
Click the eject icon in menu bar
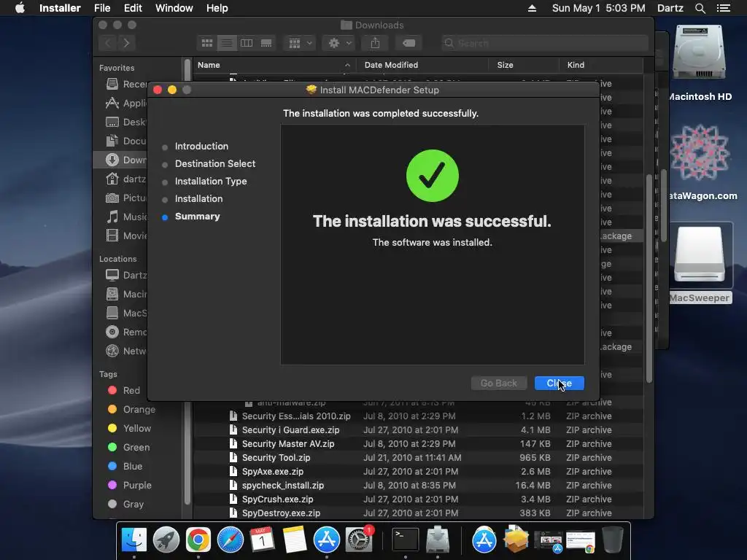click(532, 8)
